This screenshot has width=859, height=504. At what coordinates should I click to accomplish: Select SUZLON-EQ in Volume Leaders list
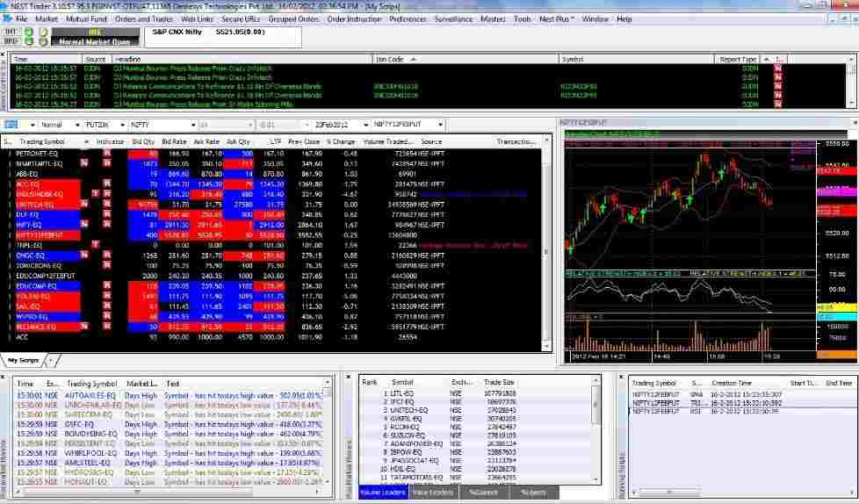coord(474,436)
